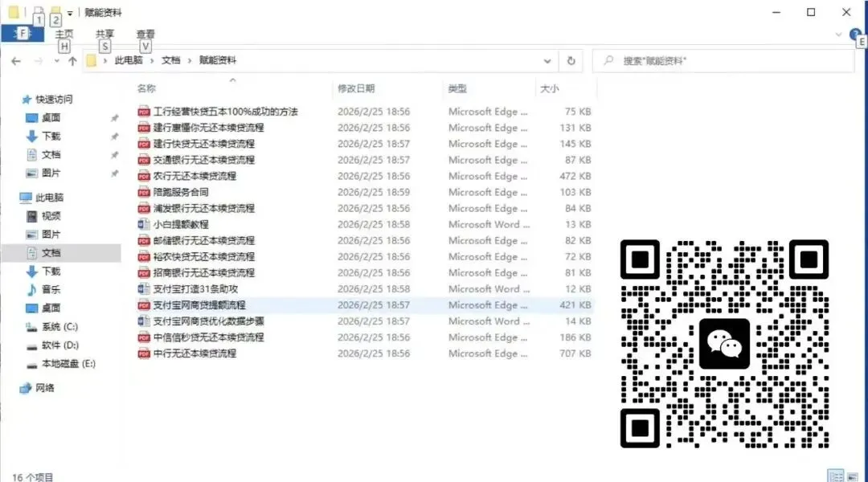Select 桌面 under 快速访问
The width and height of the screenshot is (868, 482).
point(51,118)
